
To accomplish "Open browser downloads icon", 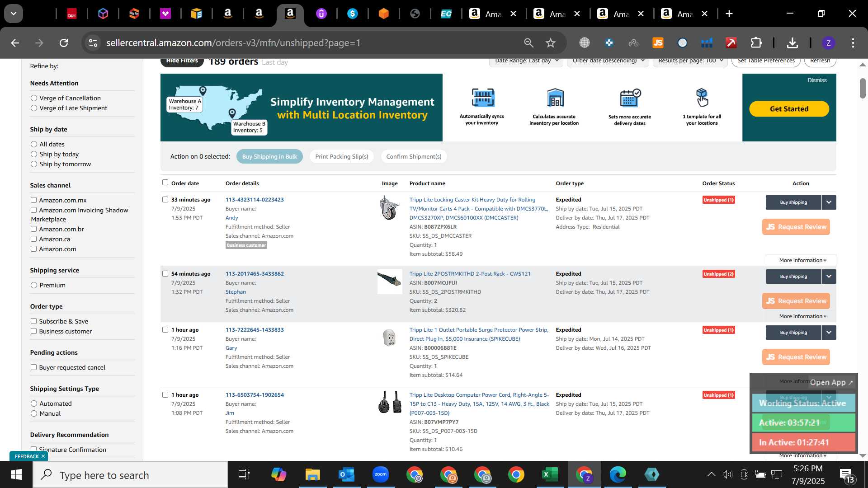I will [792, 43].
